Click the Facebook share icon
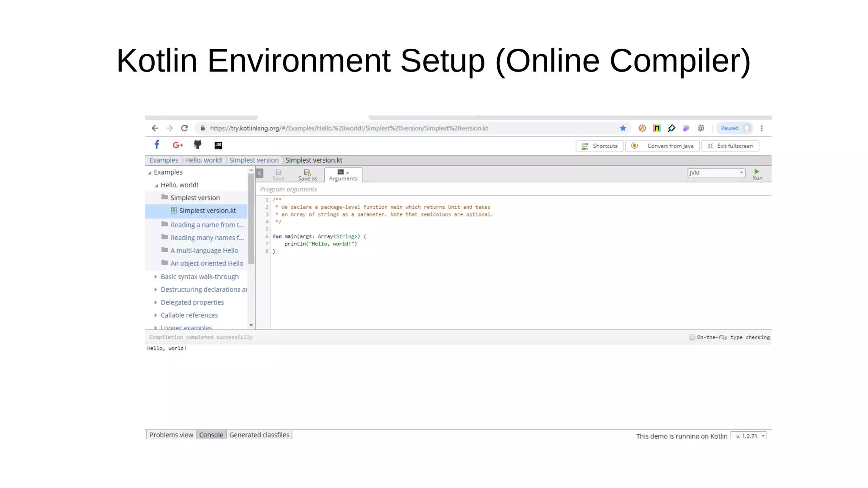Viewport: 868px width, 488px height. pos(157,145)
